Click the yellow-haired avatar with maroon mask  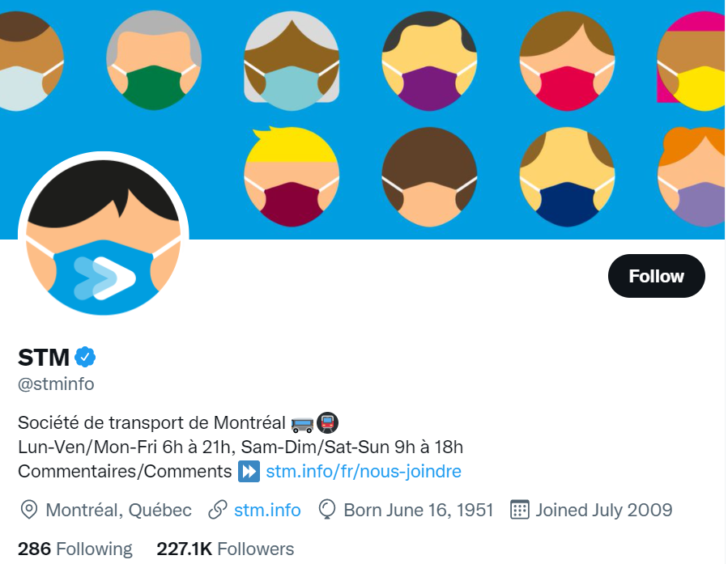[292, 176]
